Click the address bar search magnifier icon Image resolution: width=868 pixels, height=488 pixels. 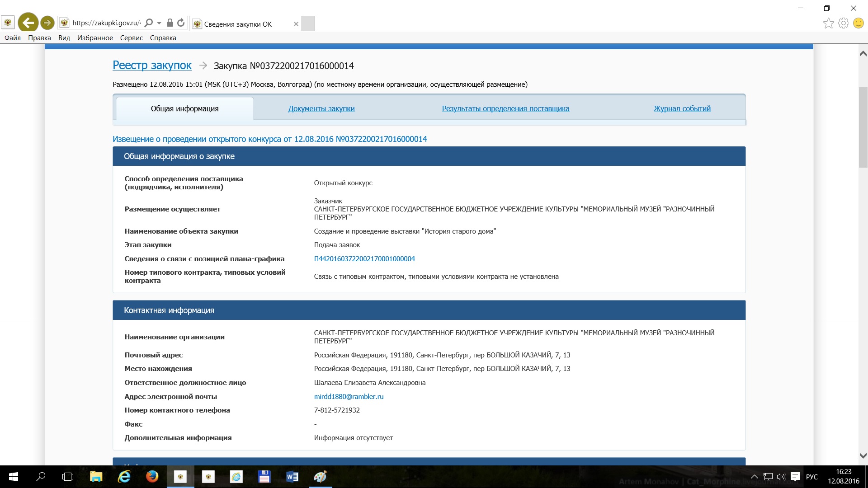pyautogui.click(x=149, y=23)
